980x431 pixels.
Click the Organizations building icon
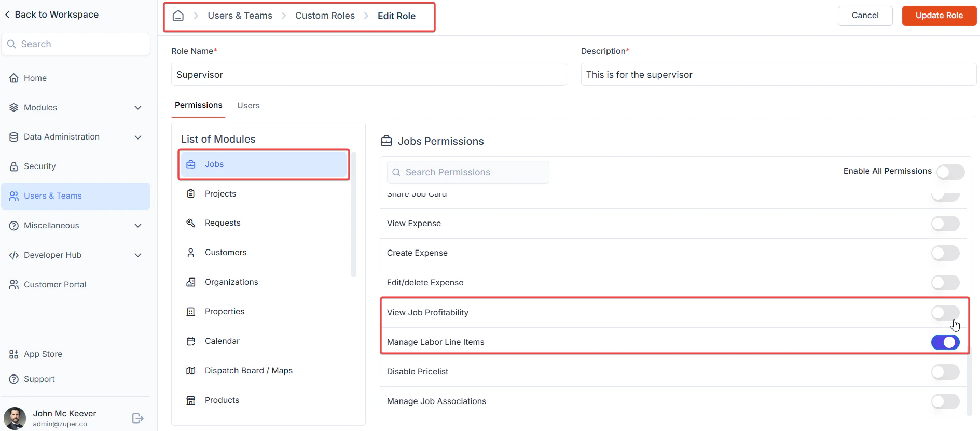191,282
